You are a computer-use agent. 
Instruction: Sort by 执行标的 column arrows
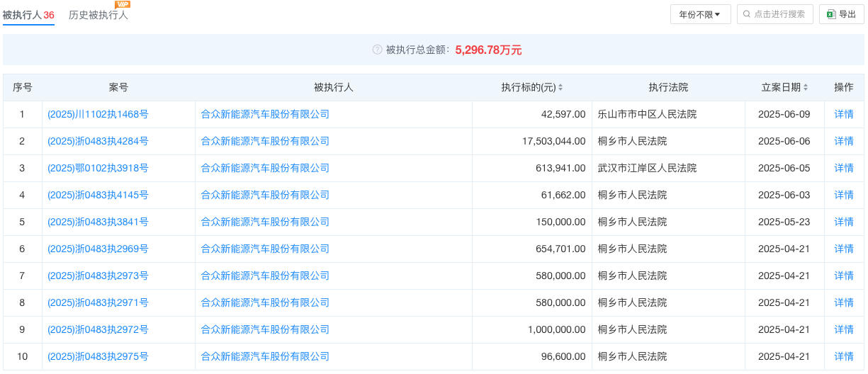[x=560, y=88]
